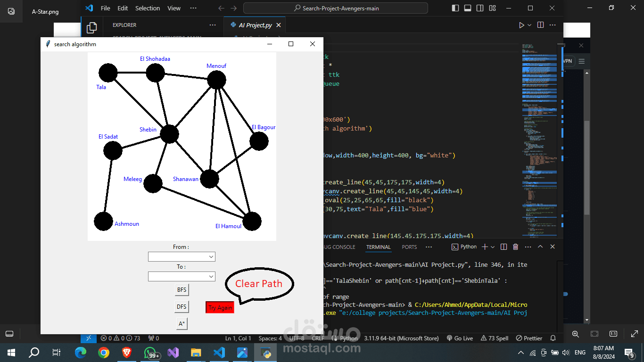The height and width of the screenshot is (362, 644).
Task: Open Customize Layout icon in VS Code
Action: click(x=493, y=8)
